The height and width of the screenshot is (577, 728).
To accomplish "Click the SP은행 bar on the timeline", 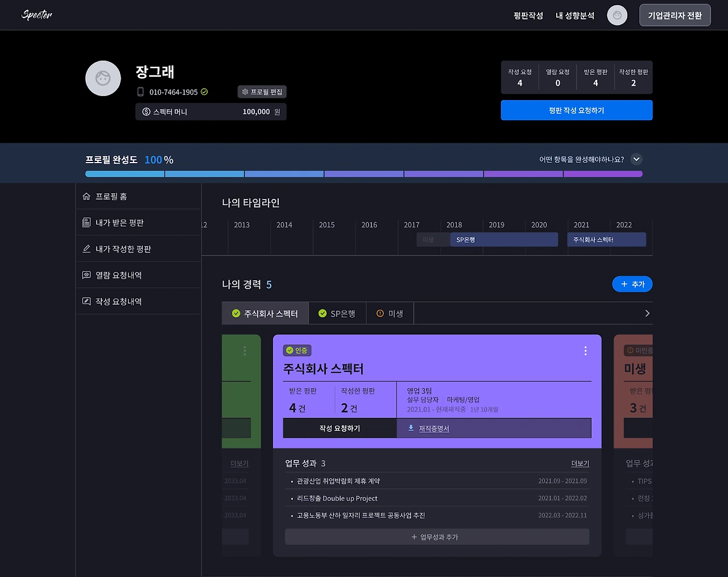I will pos(504,240).
